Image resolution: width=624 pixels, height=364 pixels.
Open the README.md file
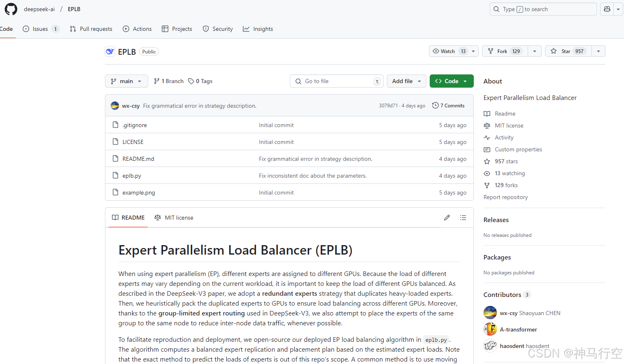click(138, 159)
